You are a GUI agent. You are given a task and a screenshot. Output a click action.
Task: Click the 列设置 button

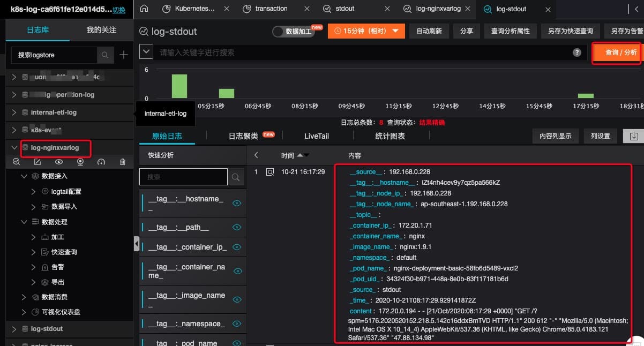pyautogui.click(x=600, y=136)
